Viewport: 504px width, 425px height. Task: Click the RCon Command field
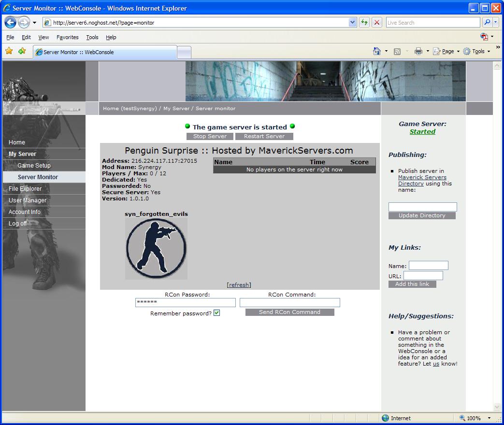click(289, 302)
